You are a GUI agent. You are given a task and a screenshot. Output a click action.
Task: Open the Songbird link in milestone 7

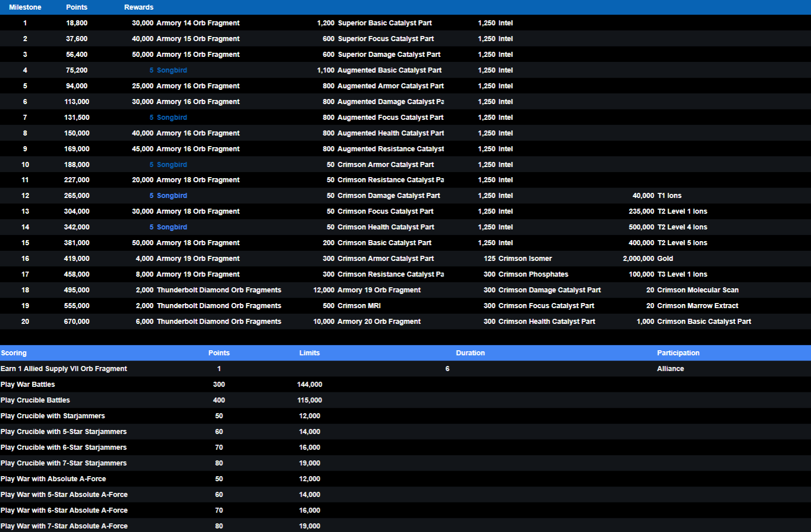click(x=172, y=117)
